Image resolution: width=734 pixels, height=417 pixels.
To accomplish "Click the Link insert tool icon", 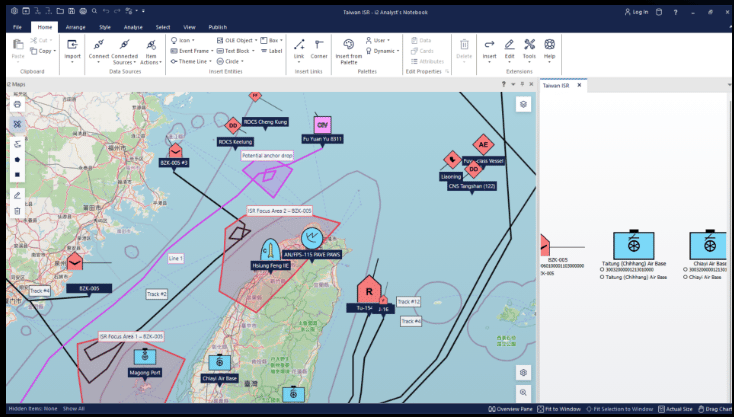I will pos(299,44).
